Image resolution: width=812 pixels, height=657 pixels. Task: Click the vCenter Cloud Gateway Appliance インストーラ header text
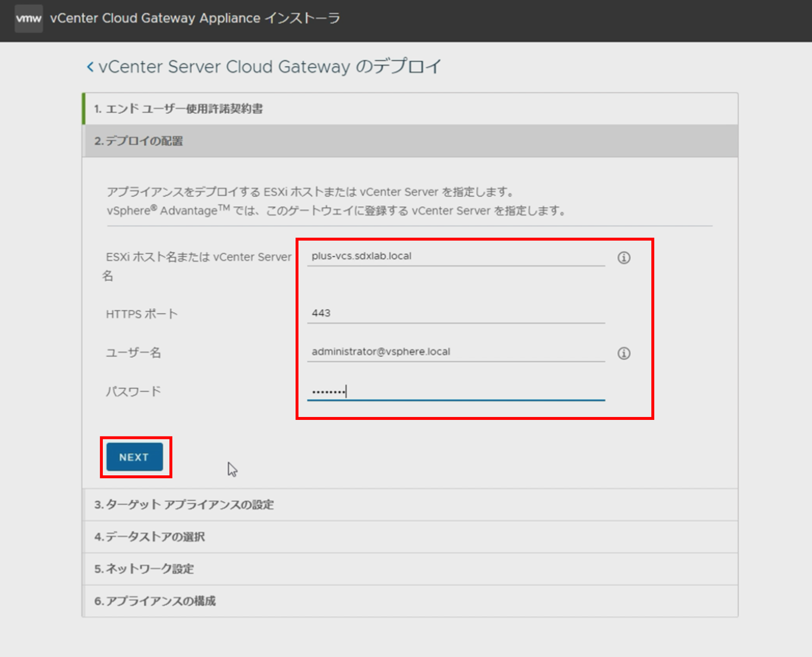point(195,18)
